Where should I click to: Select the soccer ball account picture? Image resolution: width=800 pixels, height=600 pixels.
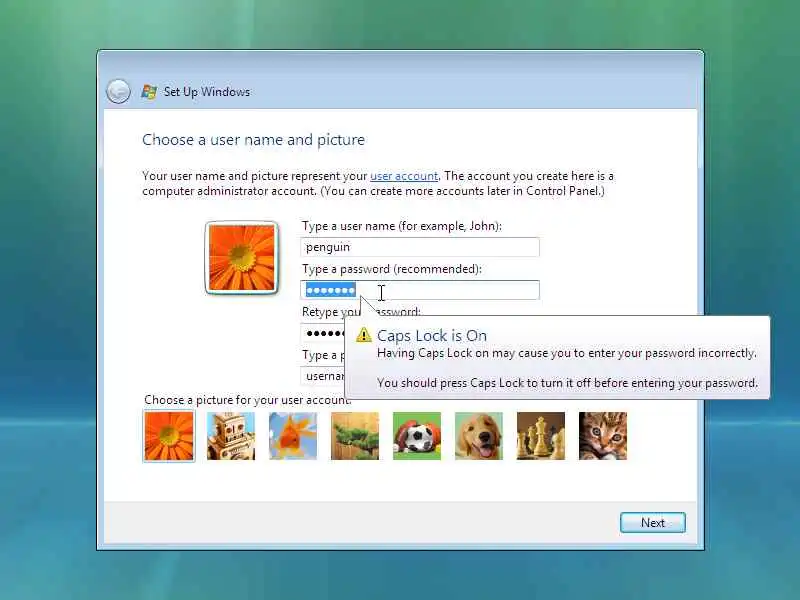click(x=417, y=436)
